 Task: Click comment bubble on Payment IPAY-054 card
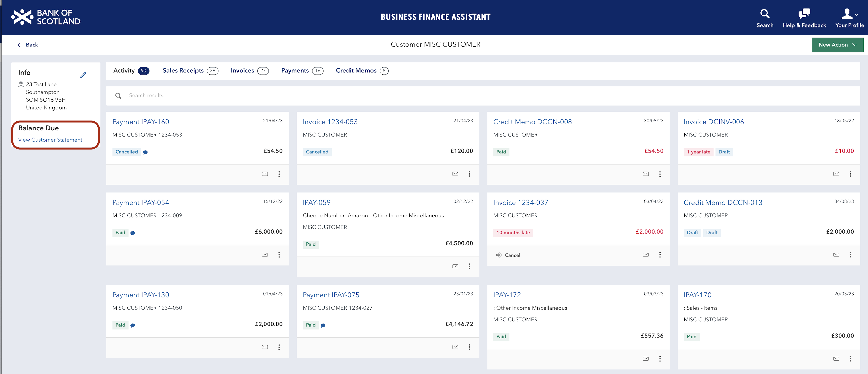[x=133, y=233]
